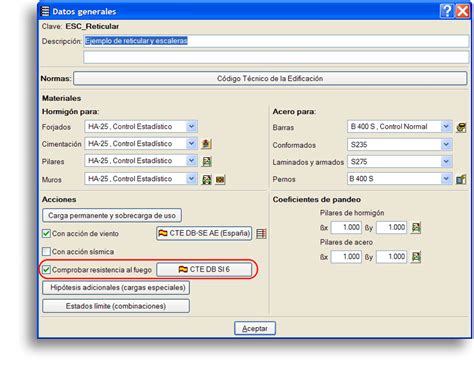Click the buckling icon for Pilares de hormigón
The height and width of the screenshot is (373, 474).
pos(416,228)
